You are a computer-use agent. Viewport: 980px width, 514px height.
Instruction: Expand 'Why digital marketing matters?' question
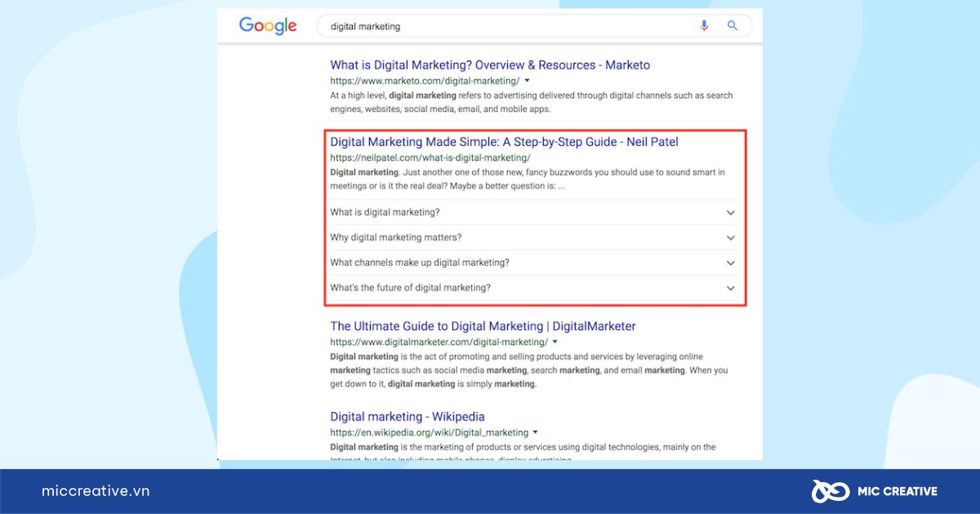(x=534, y=237)
